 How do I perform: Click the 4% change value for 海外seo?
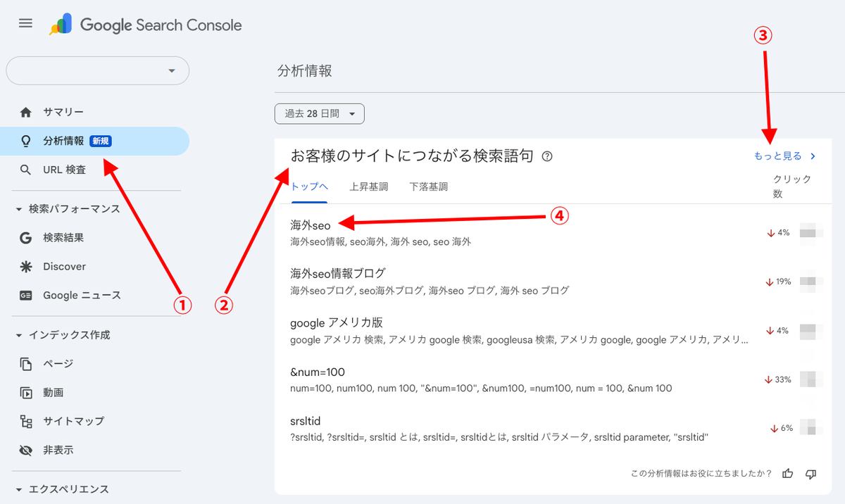pyautogui.click(x=779, y=232)
